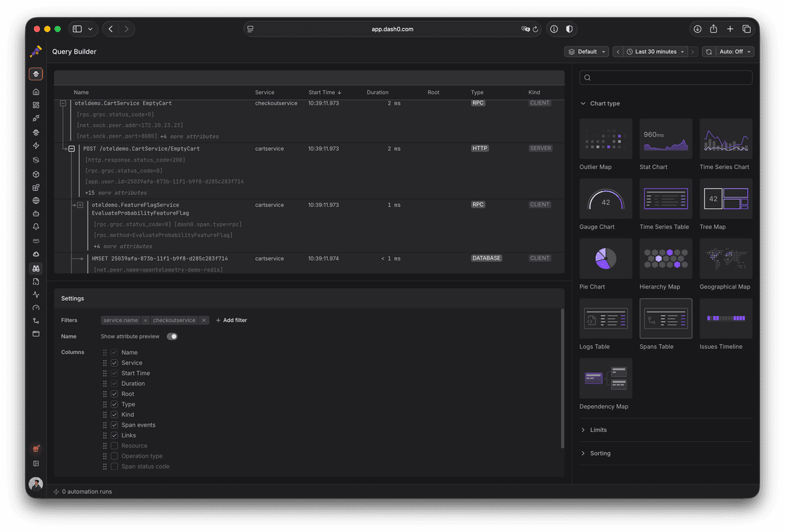785x532 pixels.
Task: Go to previous time range with left arrow
Action: [618, 52]
